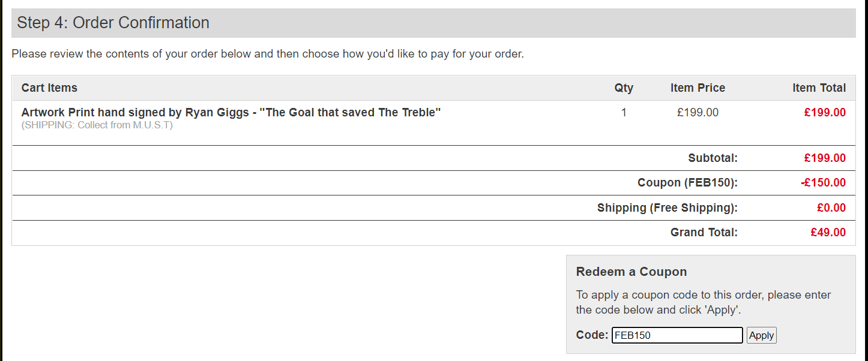Click the £0.00 shipping amount
This screenshot has height=361, width=868.
click(x=831, y=208)
